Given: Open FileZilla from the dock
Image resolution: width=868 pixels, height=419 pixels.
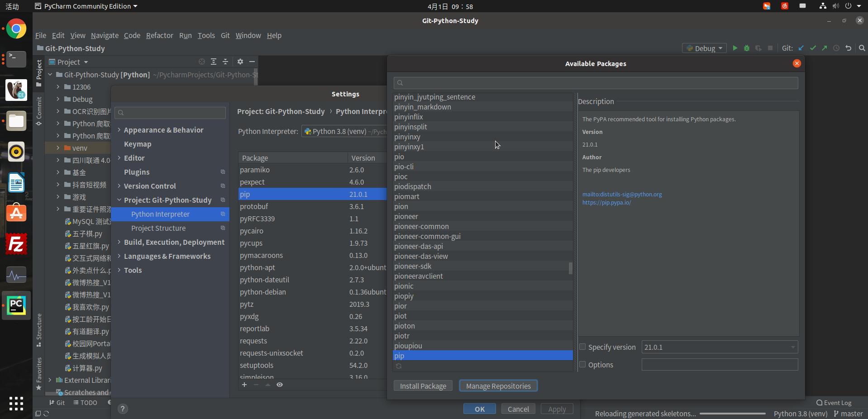Looking at the screenshot, I should coord(16,244).
